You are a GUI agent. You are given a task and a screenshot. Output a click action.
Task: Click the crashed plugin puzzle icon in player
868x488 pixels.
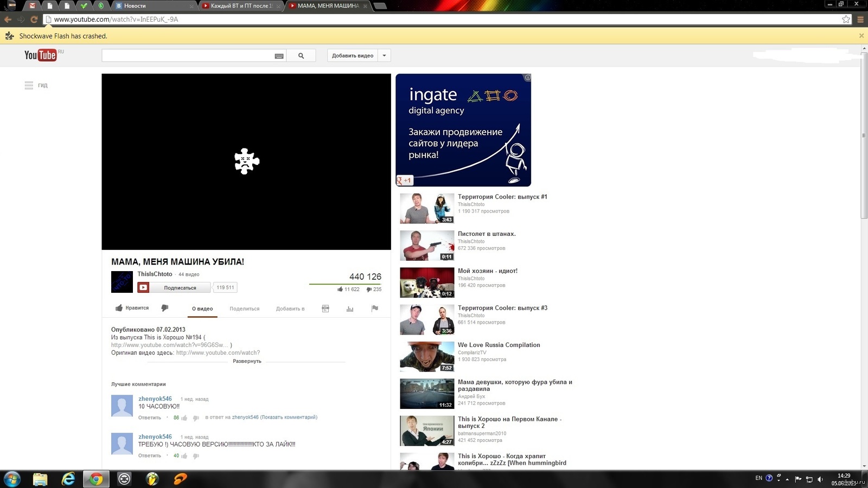(x=246, y=161)
